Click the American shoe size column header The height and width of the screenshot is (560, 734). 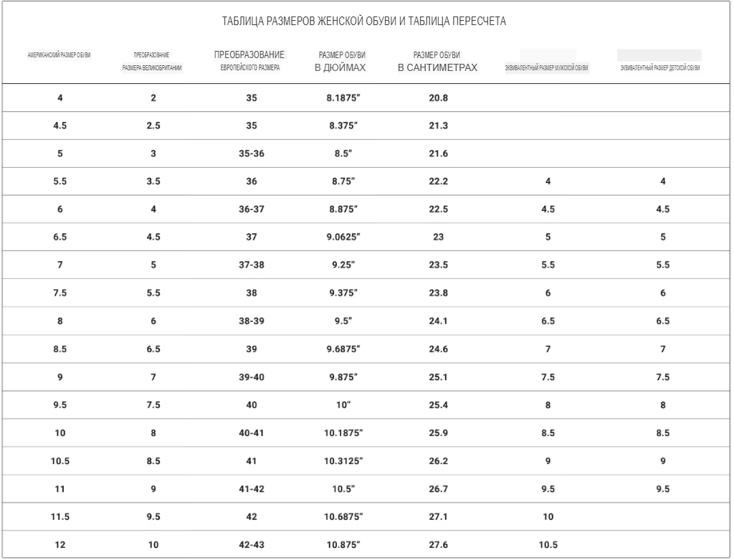pos(59,55)
